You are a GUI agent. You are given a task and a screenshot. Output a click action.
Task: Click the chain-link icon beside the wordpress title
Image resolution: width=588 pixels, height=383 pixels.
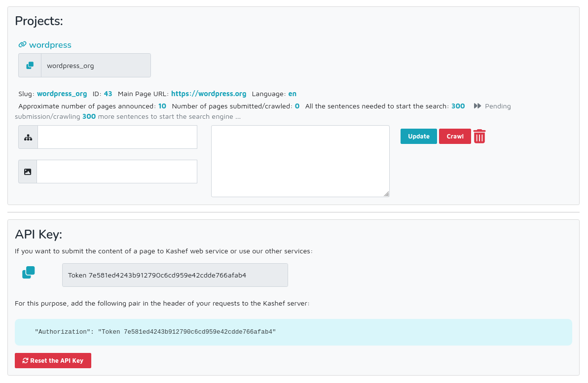pos(23,44)
